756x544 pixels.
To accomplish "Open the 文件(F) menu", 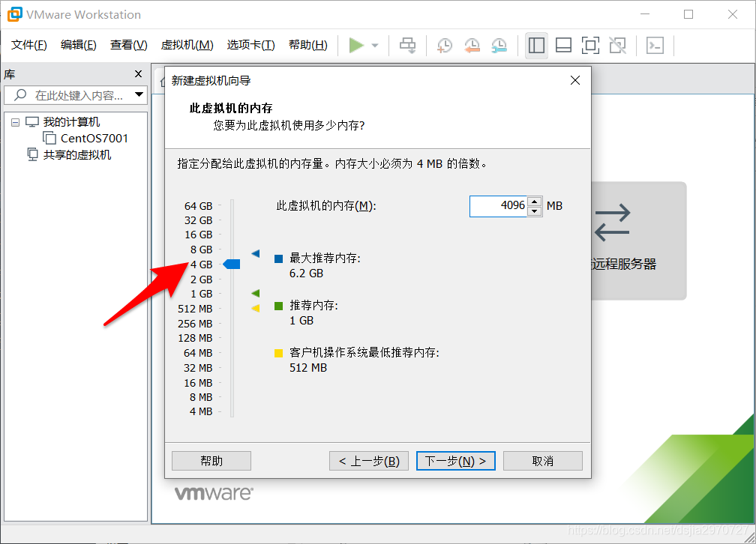I will (29, 45).
